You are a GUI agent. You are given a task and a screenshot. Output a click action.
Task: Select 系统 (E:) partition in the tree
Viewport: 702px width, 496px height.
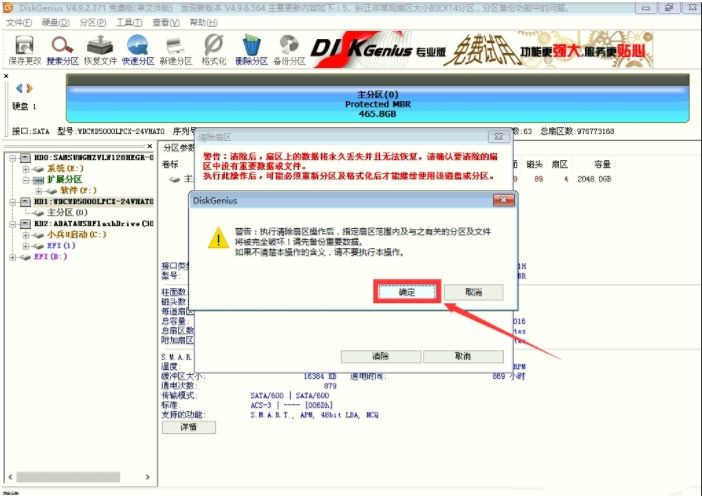65,169
